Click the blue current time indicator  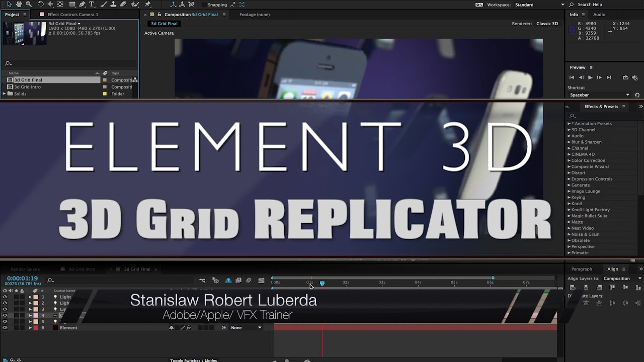pos(322,283)
